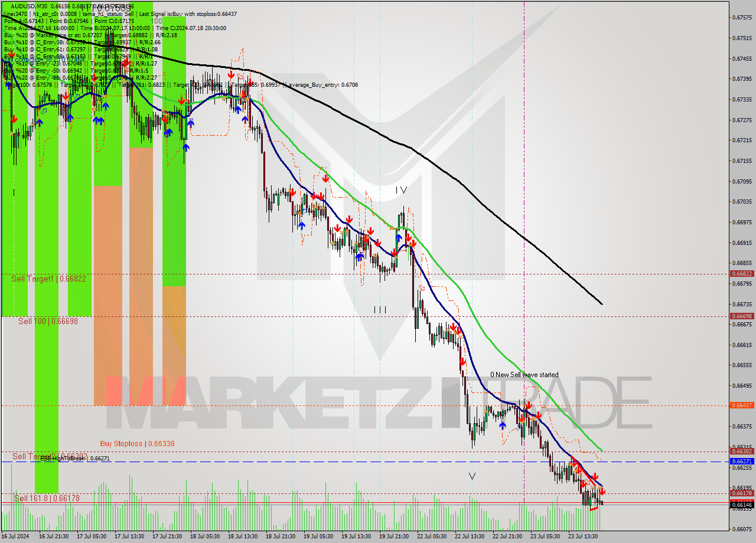Click the '16 Jul 21:30' time axis label
The width and height of the screenshot is (756, 543).
click(x=53, y=537)
